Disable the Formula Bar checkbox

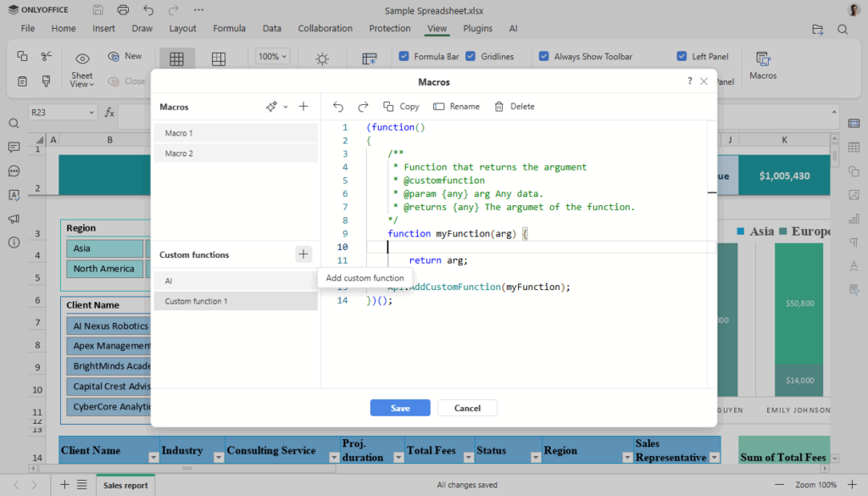(x=403, y=56)
